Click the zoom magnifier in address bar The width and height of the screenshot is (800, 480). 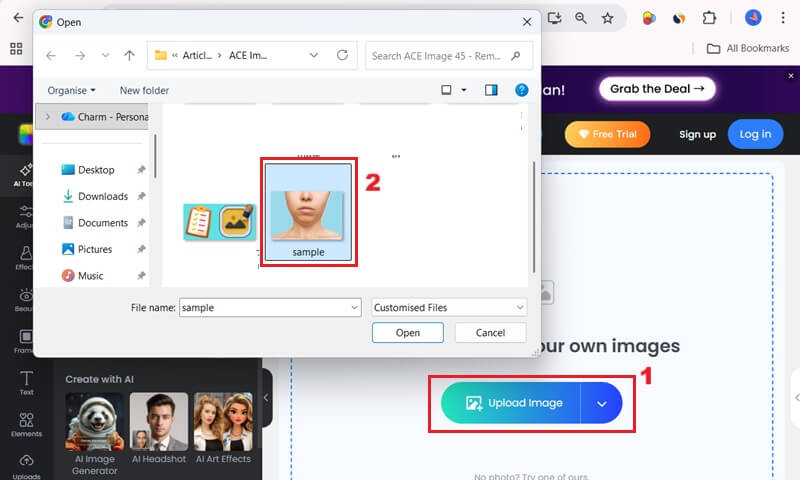(581, 18)
